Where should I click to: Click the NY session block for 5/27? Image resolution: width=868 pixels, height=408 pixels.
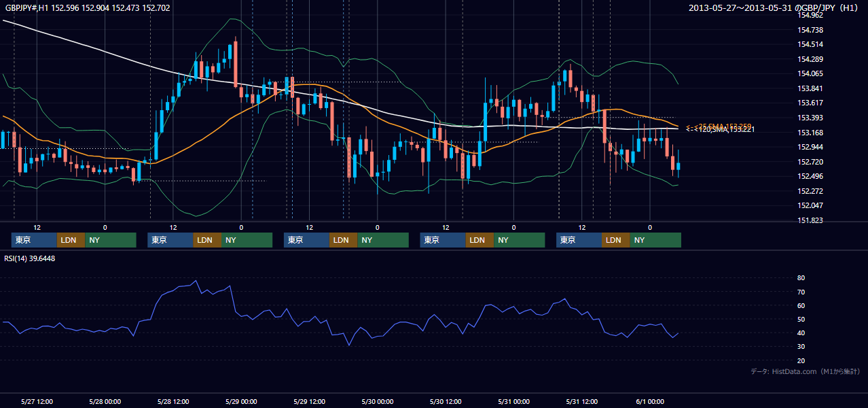coord(110,240)
